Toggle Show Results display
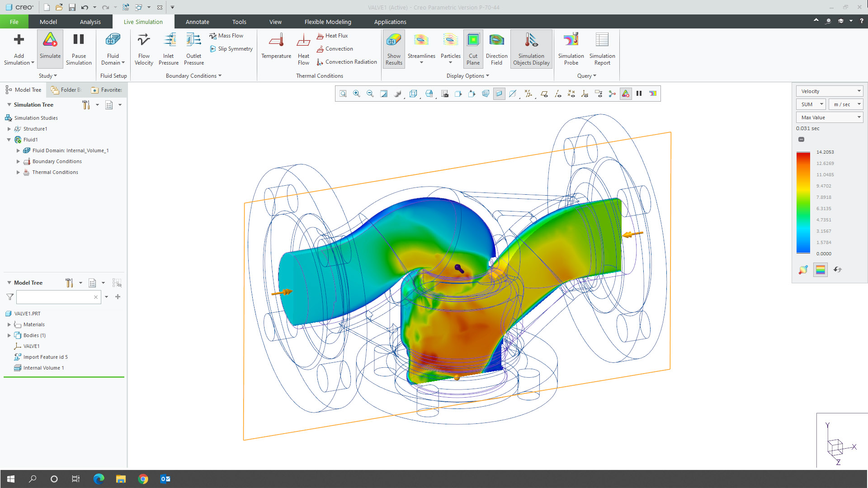Viewport: 868px width, 488px height. click(x=393, y=48)
